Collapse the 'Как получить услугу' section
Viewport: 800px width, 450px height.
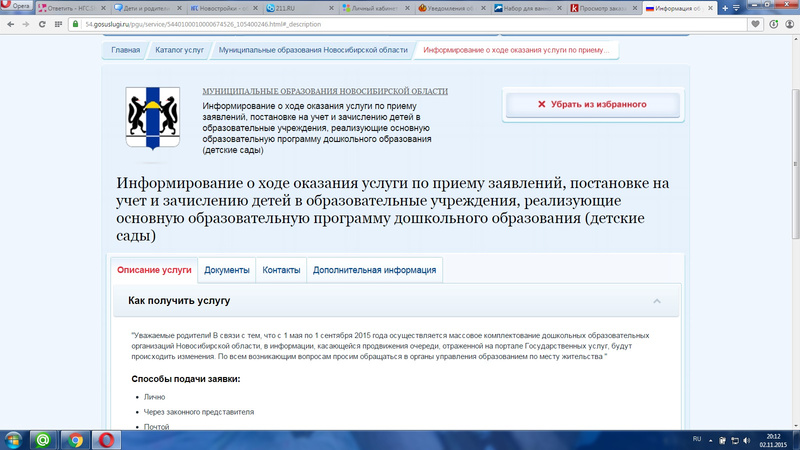[x=657, y=300]
